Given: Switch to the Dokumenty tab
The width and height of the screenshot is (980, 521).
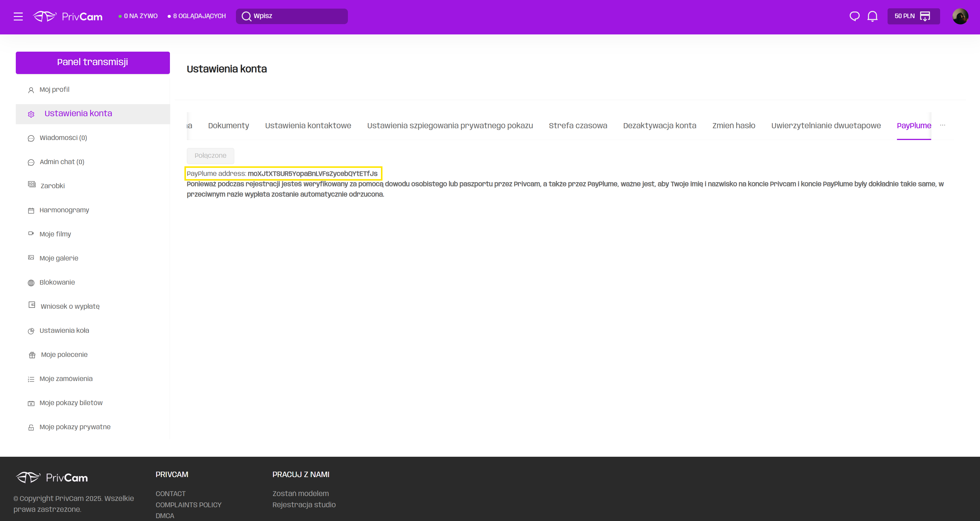Looking at the screenshot, I should coord(228,125).
